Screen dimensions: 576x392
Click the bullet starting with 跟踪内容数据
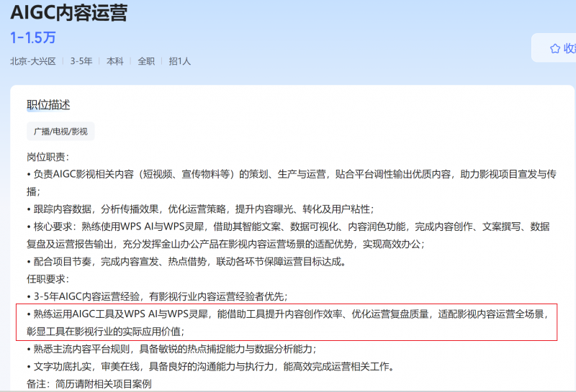[x=202, y=209]
